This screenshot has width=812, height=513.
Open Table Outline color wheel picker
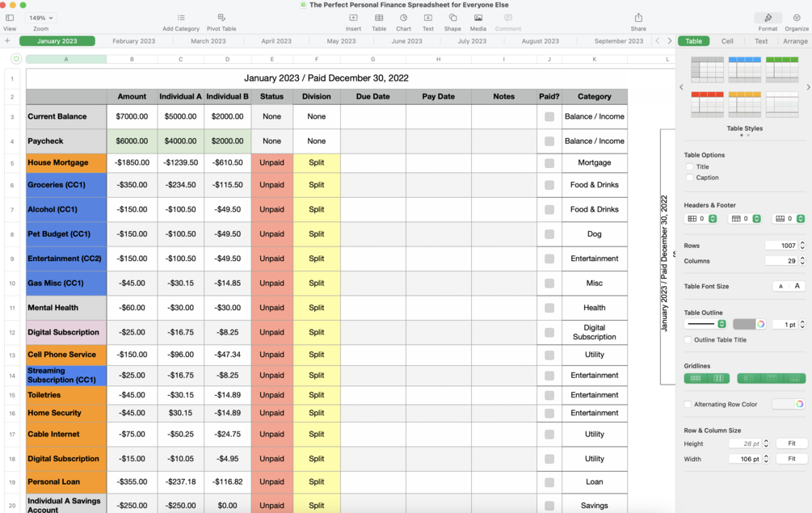761,324
